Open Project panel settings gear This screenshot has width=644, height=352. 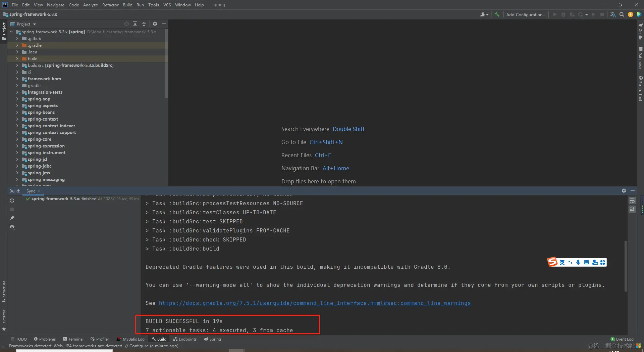click(x=155, y=24)
